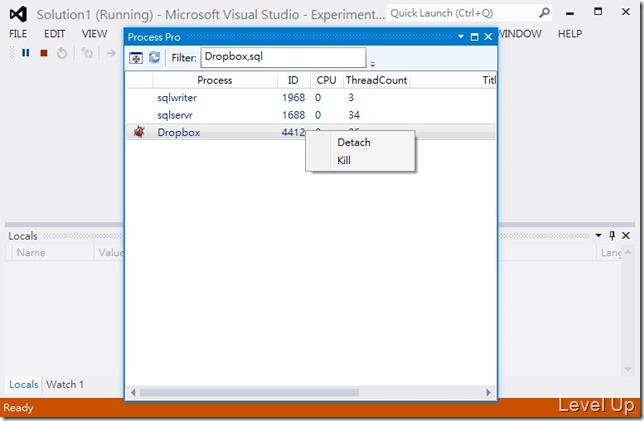
Task: Maximize the Process Pro tool window
Action: [x=474, y=37]
